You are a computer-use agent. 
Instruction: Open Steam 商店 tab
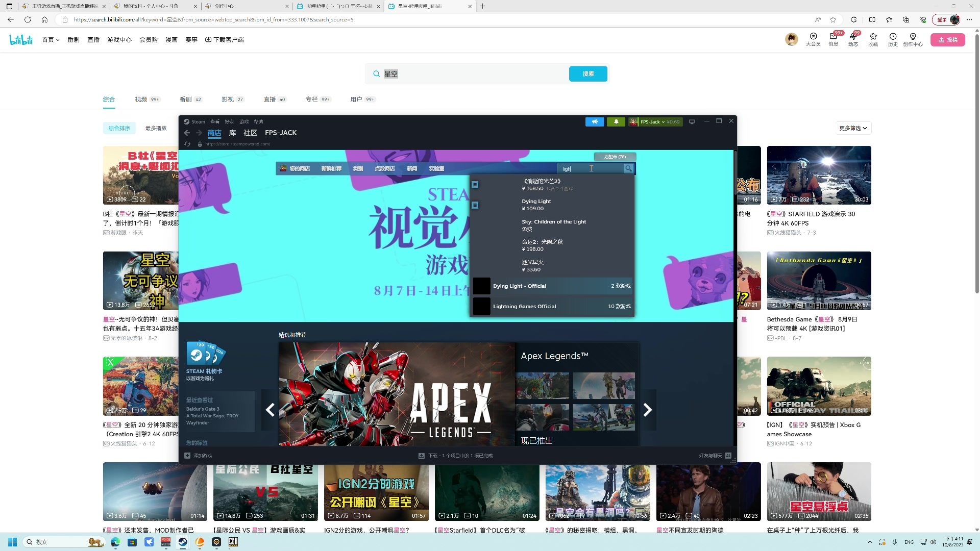pyautogui.click(x=214, y=133)
